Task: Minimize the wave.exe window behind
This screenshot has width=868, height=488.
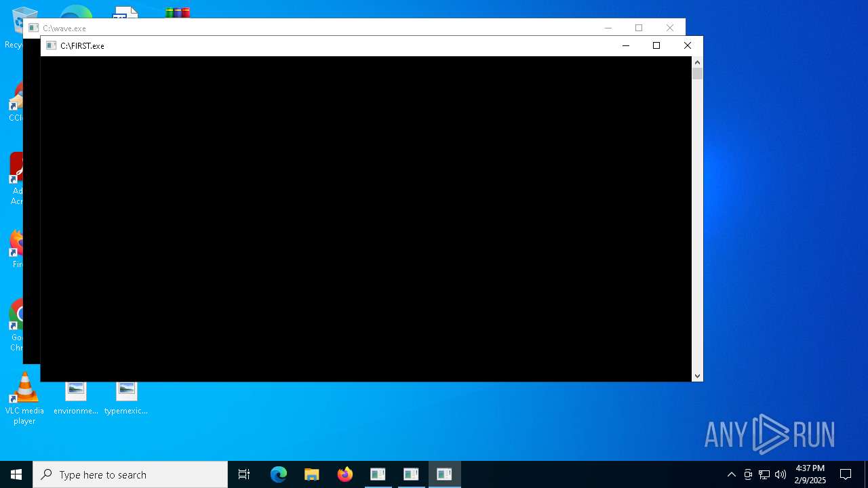Action: [x=608, y=28]
